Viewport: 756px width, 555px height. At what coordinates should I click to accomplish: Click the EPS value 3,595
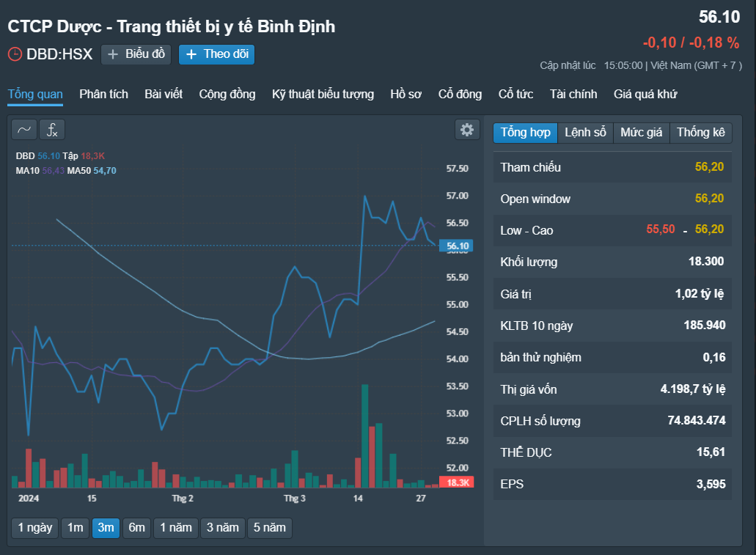click(x=711, y=484)
